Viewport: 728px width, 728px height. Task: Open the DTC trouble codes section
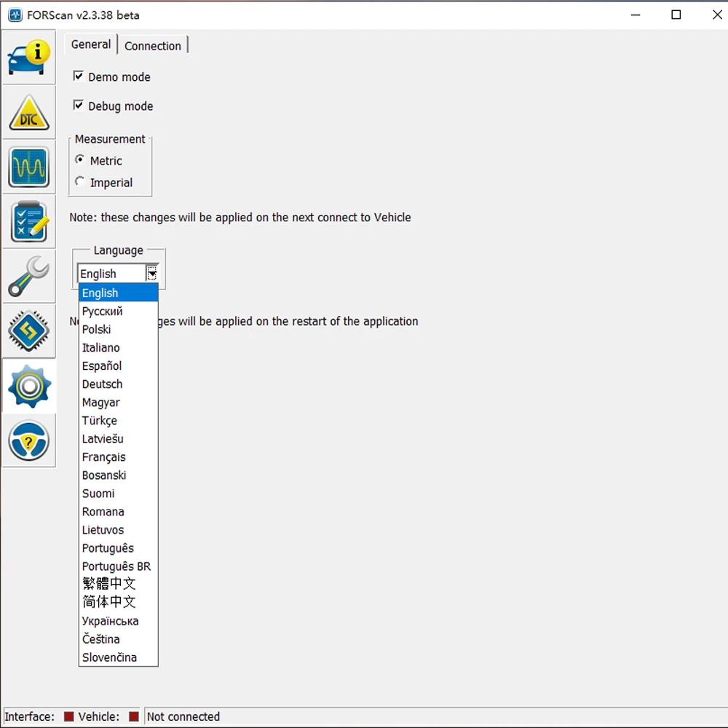pyautogui.click(x=29, y=112)
